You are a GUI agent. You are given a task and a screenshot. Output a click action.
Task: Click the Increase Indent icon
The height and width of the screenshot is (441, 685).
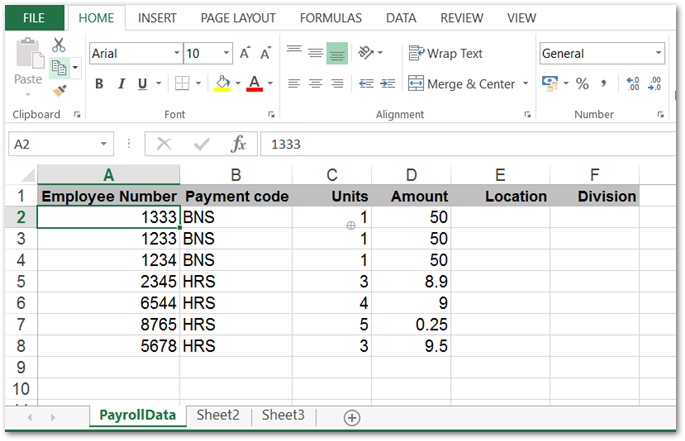(x=387, y=84)
